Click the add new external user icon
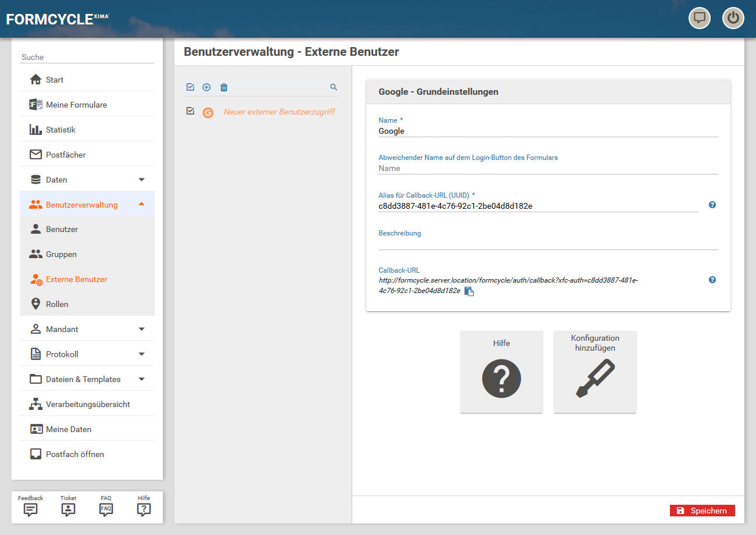 [x=206, y=87]
